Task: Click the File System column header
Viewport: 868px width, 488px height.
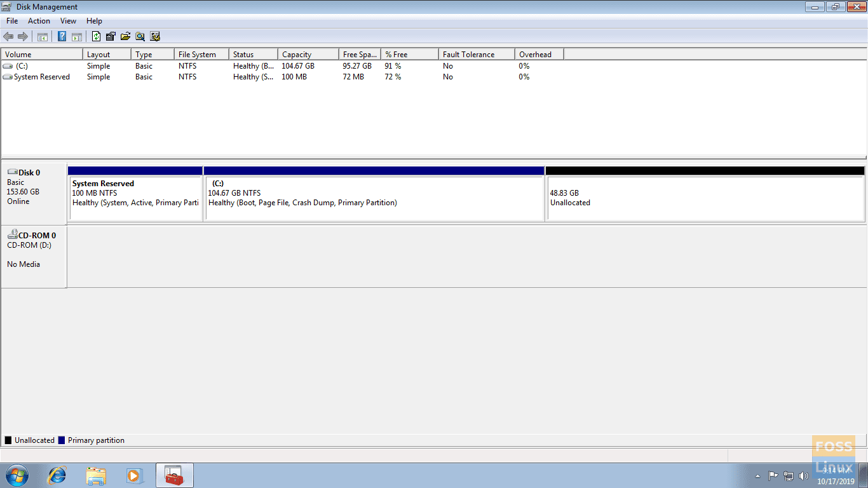Action: coord(197,55)
